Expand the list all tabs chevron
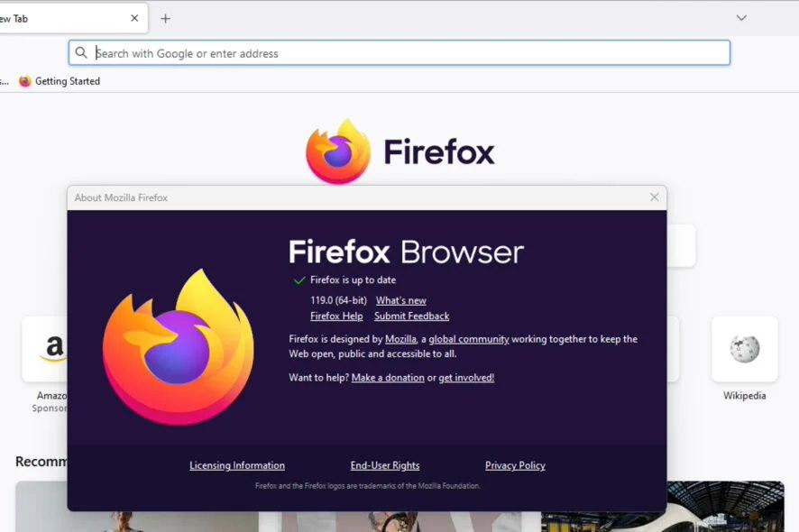 click(x=741, y=18)
